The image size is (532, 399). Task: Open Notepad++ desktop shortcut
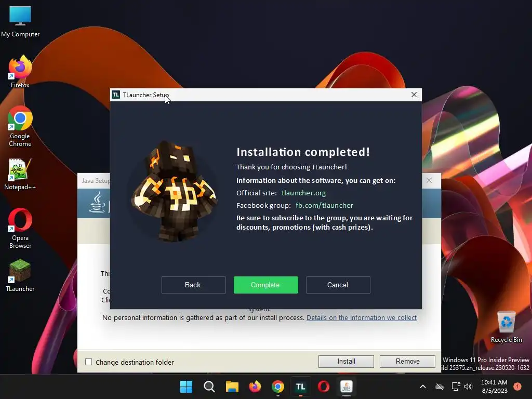tap(20, 174)
